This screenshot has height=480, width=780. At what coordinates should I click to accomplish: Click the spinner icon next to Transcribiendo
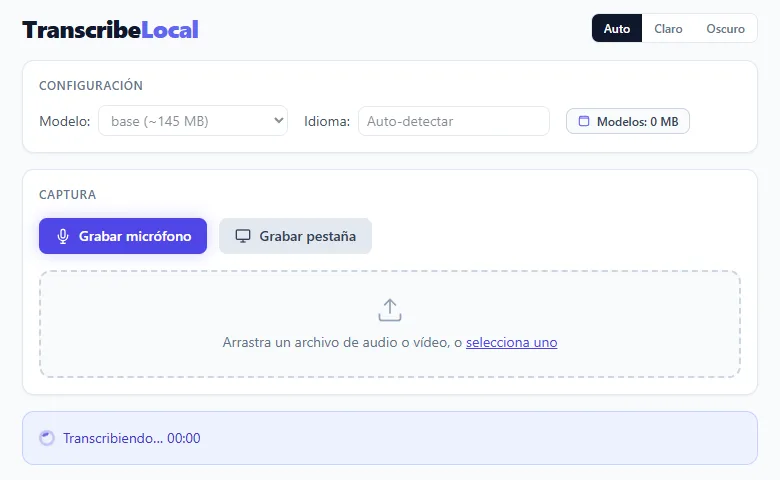click(x=47, y=438)
